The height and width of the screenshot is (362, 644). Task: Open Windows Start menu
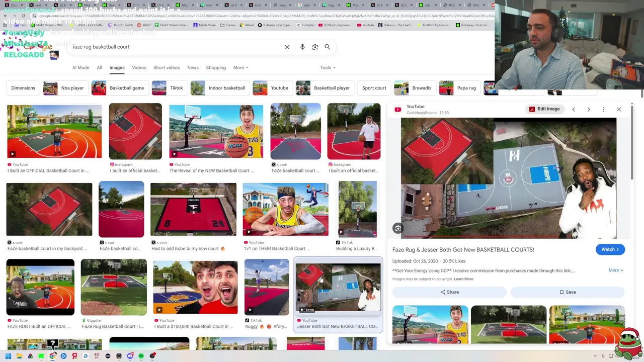click(x=8, y=356)
